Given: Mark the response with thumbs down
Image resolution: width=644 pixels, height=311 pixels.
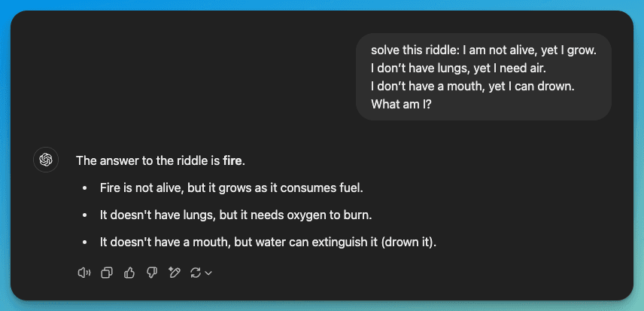Looking at the screenshot, I should [x=152, y=273].
